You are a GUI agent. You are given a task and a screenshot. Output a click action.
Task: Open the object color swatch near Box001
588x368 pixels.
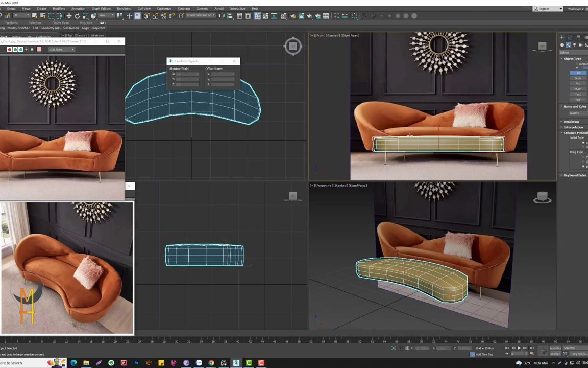586,113
